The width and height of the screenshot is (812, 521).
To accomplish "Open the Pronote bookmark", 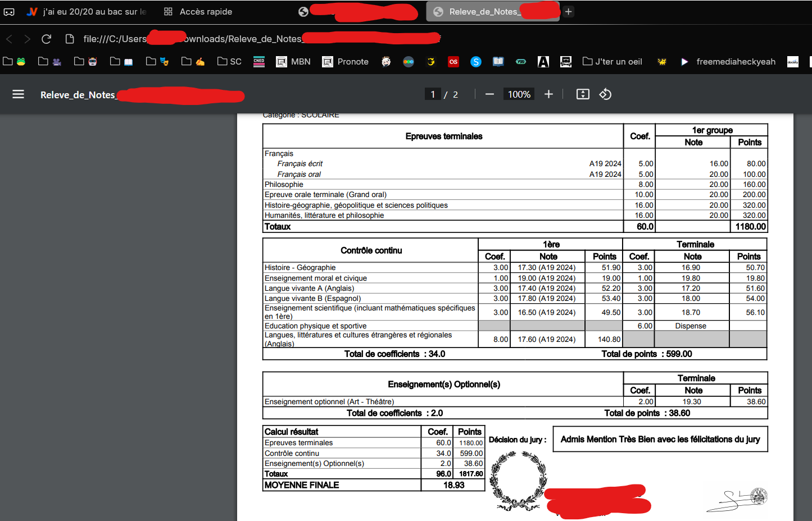I will (x=345, y=62).
